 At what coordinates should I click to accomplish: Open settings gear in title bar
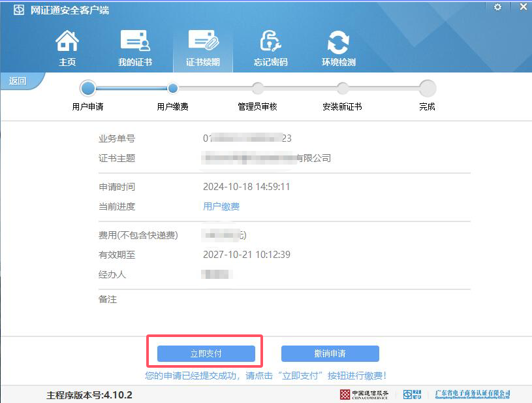[498, 7]
